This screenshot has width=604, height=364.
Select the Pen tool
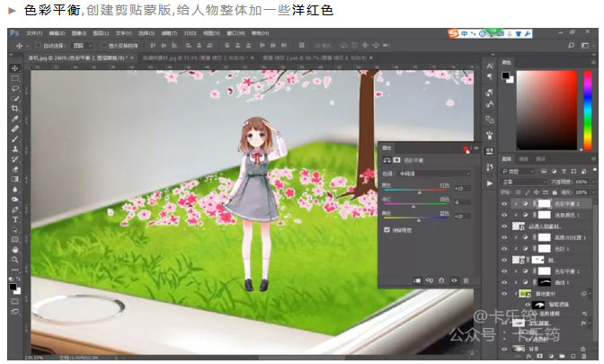point(15,209)
